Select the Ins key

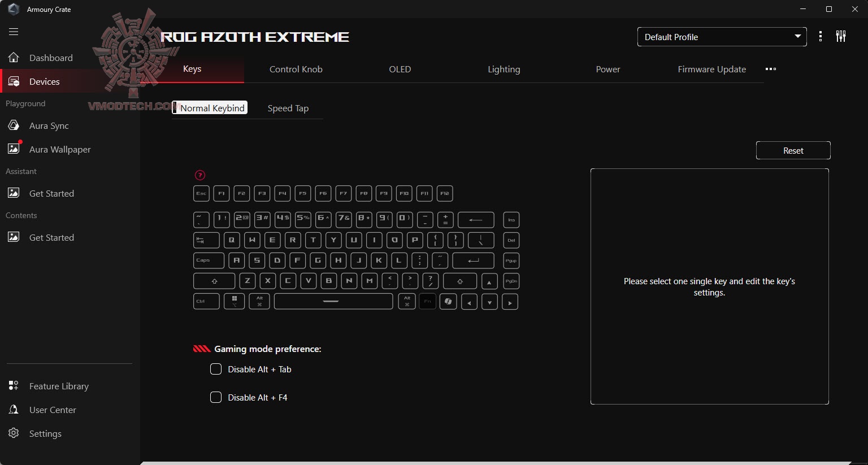point(511,220)
